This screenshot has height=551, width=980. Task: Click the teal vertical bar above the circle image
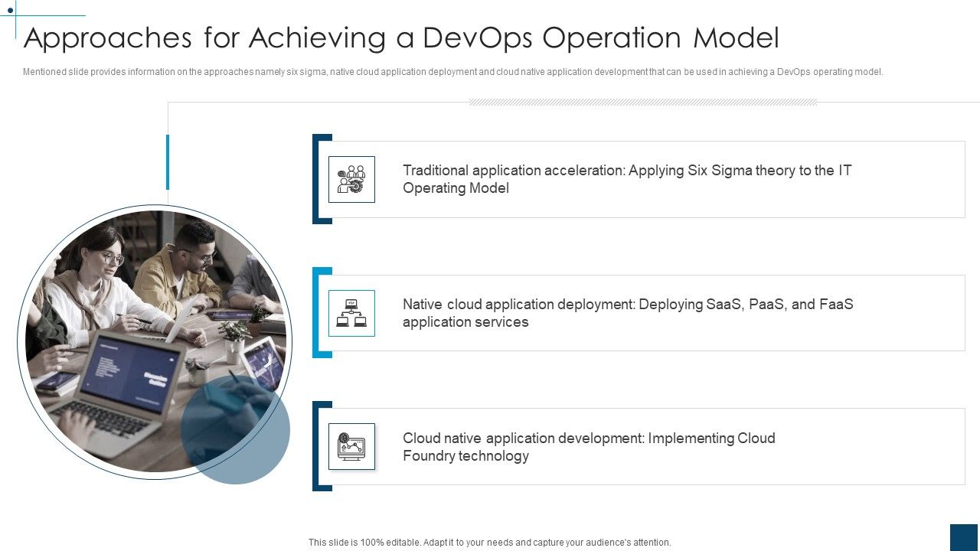(167, 163)
